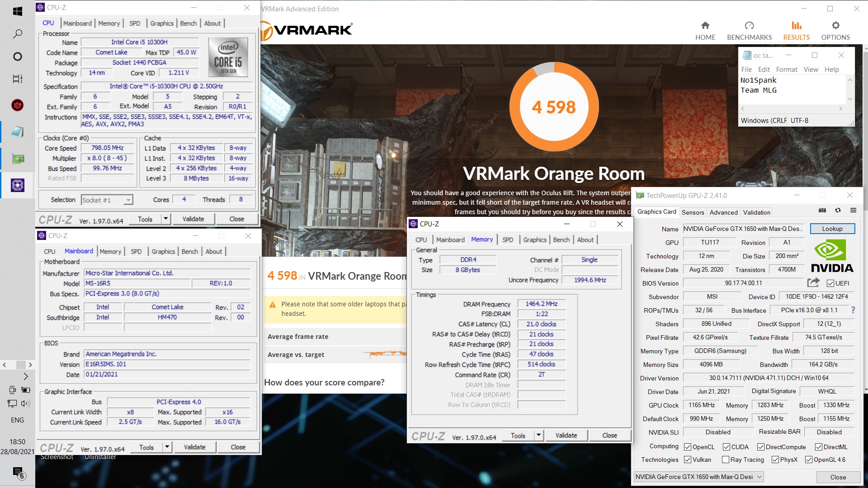The width and height of the screenshot is (868, 488).
Task: Open Cortana circle on the taskbar
Action: [17, 56]
